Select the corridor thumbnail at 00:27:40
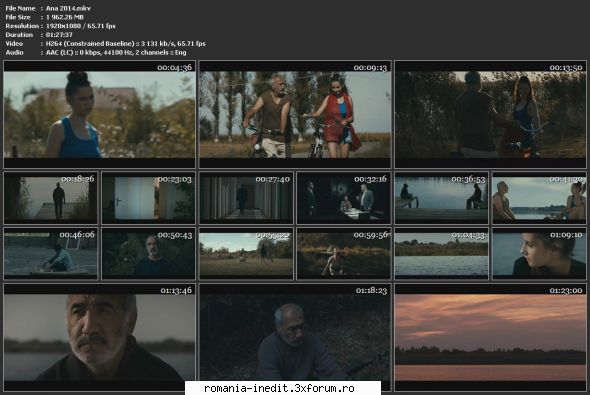Screen dimensions: 590x395 246,198
